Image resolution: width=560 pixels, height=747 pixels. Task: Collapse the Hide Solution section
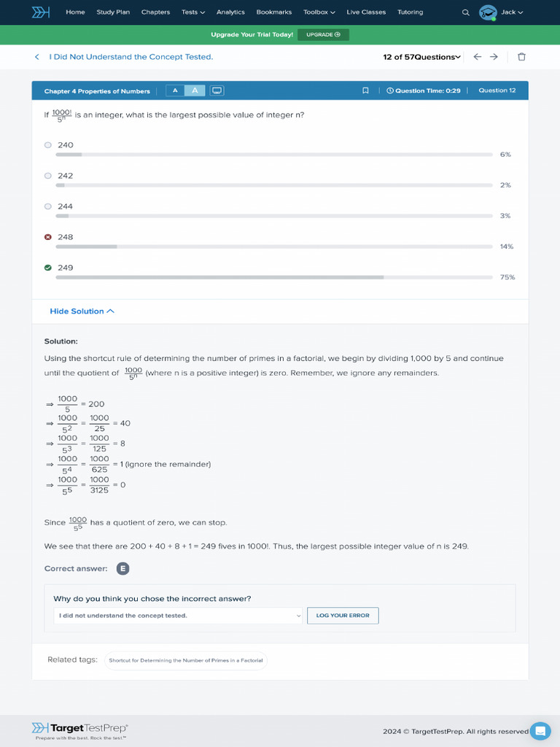click(x=82, y=311)
